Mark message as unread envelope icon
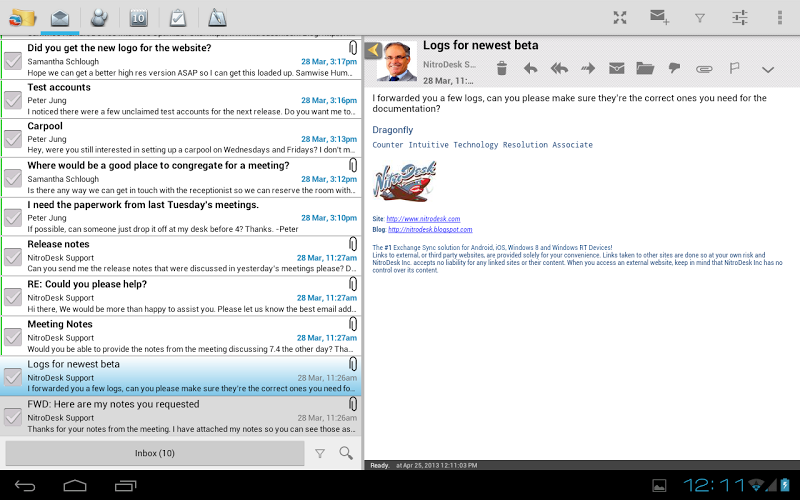The height and width of the screenshot is (500, 800). click(x=617, y=68)
